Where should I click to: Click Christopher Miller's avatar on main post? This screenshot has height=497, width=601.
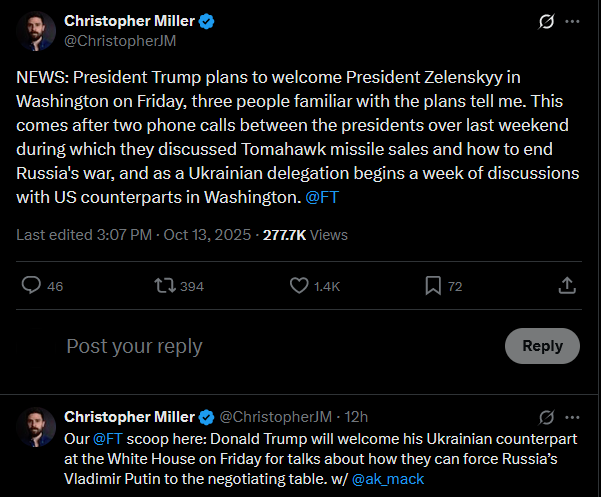(x=35, y=31)
